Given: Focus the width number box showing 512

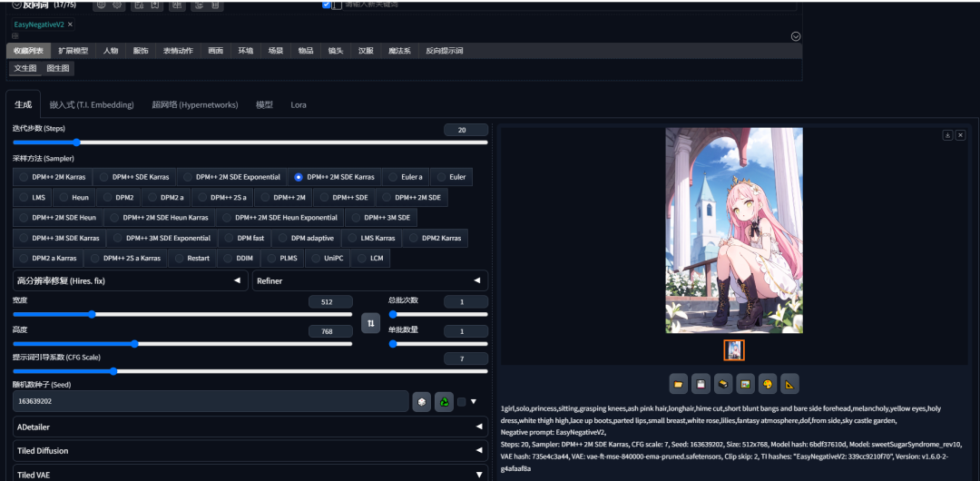Looking at the screenshot, I should click(x=330, y=302).
